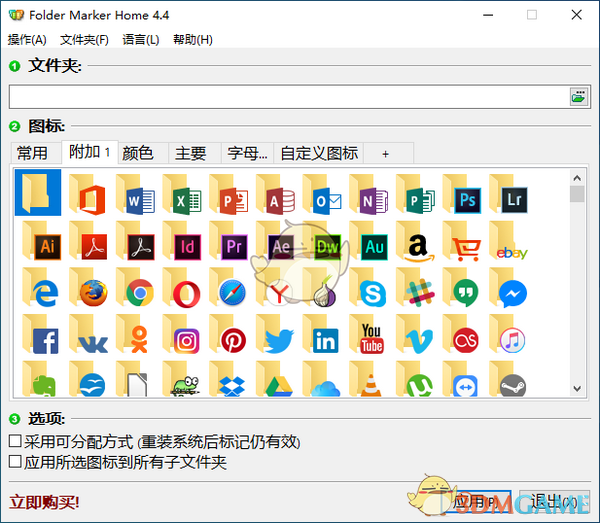Viewport: 600px width, 523px height.
Task: Switch to the 颜色 tab
Action: pyautogui.click(x=138, y=153)
